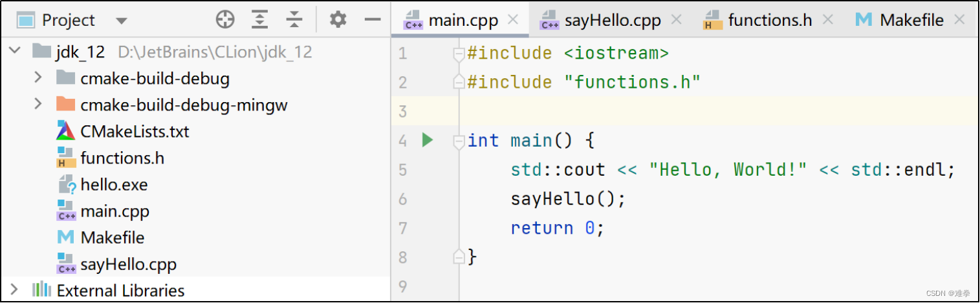This screenshot has height=303, width=980.
Task: Select Makefile in project tree
Action: tap(113, 238)
